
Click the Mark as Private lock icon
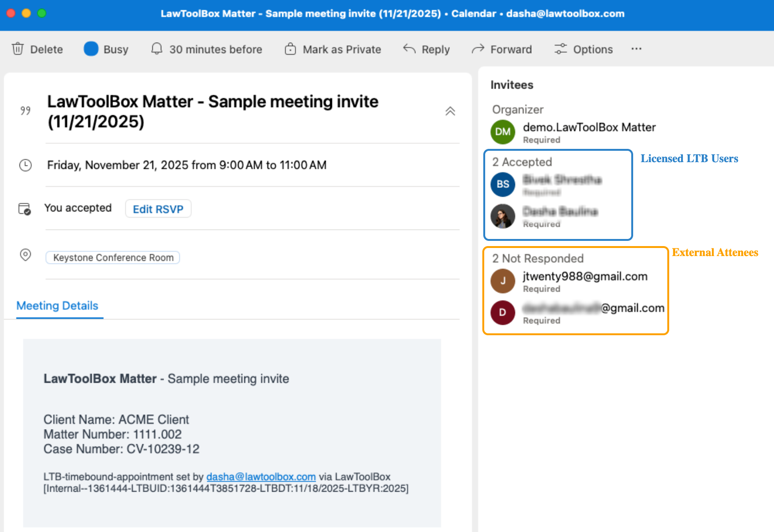point(290,49)
